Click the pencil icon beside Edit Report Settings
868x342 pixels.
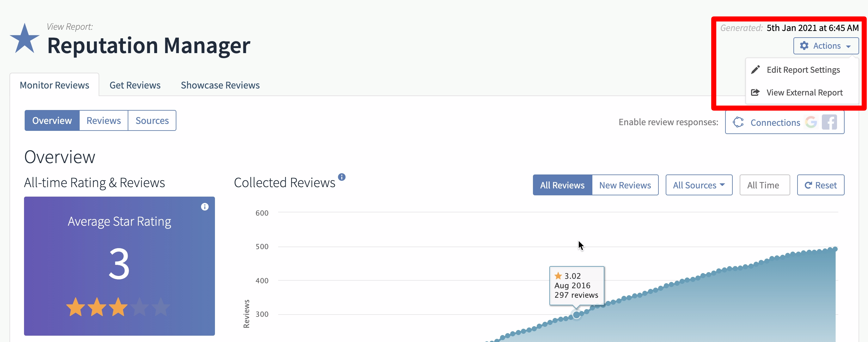click(755, 70)
